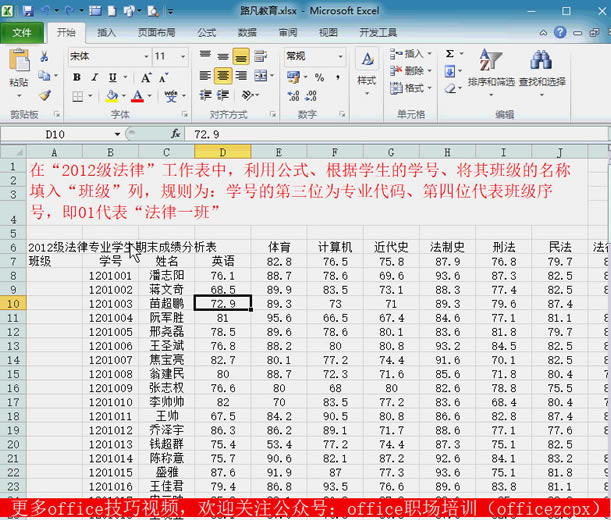The width and height of the screenshot is (611, 520).
Task: Click the Save icon in quick access toolbar
Action: click(27, 11)
